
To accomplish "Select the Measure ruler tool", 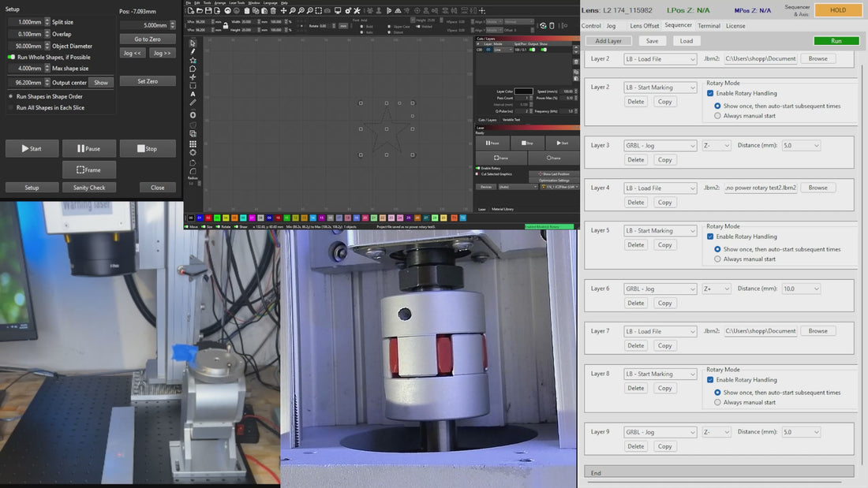I will coord(193,103).
